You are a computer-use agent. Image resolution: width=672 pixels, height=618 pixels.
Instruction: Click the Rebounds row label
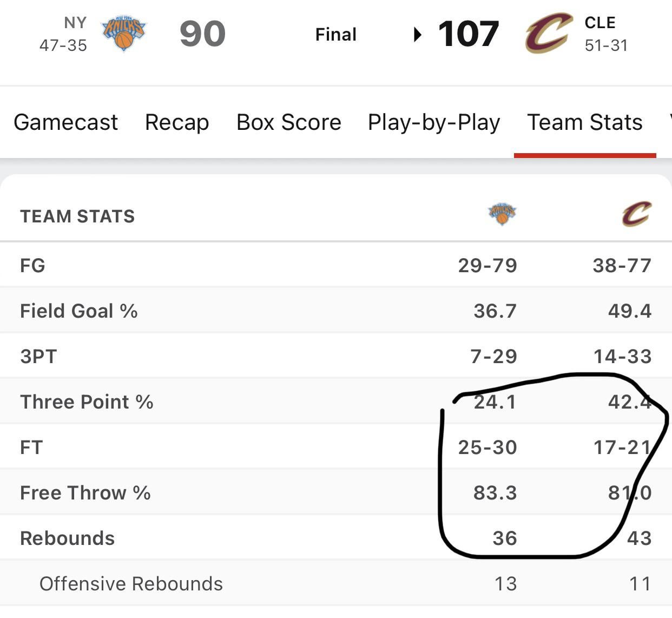point(67,538)
